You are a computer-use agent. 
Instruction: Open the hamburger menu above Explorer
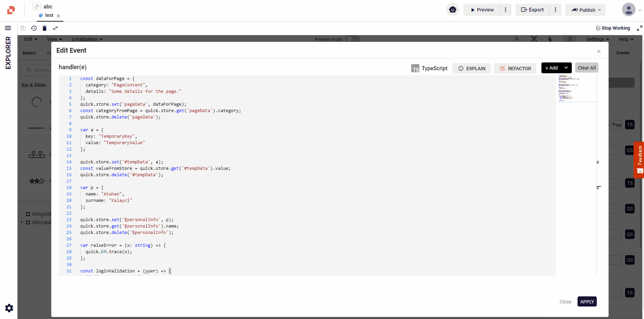pyautogui.click(x=8, y=28)
